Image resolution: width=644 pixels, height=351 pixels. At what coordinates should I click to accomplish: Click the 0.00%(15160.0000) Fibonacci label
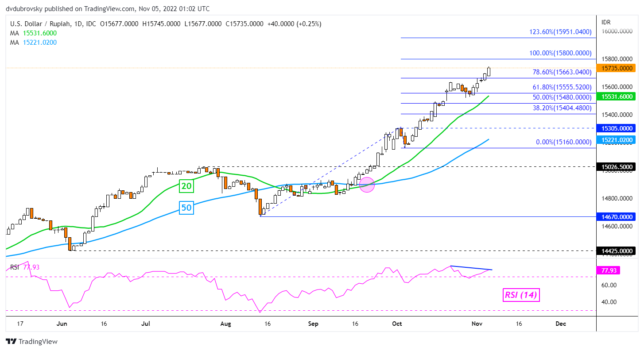click(x=564, y=142)
